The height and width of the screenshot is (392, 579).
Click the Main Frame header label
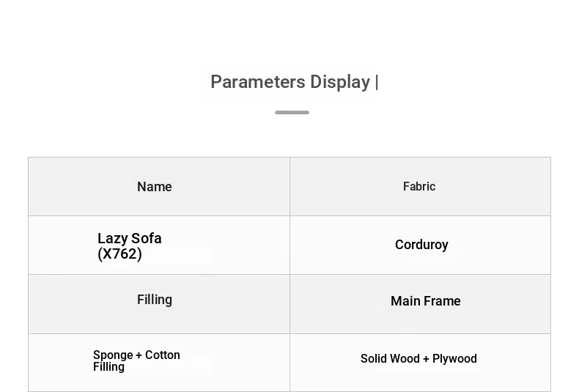pyautogui.click(x=425, y=301)
